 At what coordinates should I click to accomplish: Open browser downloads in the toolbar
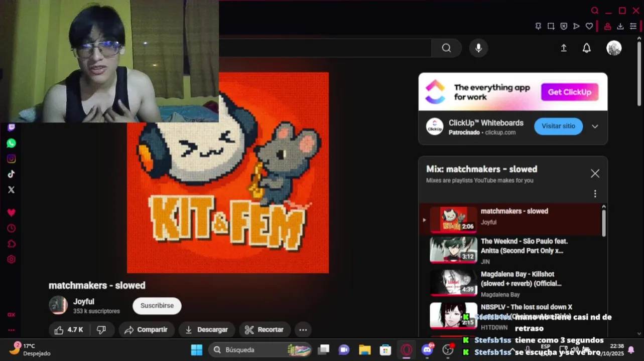coord(620,26)
